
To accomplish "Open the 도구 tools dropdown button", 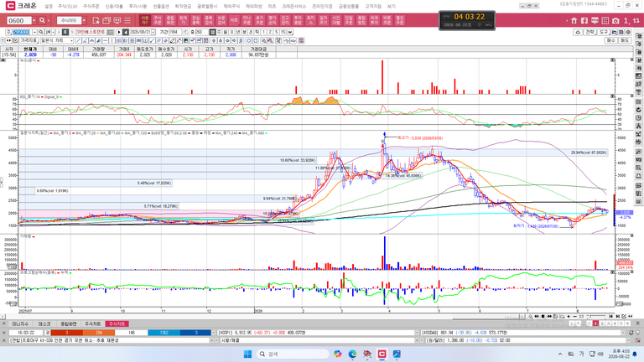I will 604,32.
